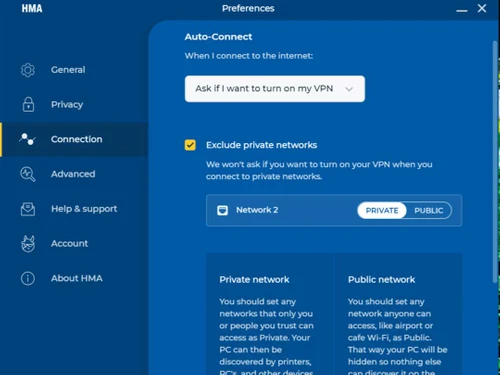This screenshot has width=500, height=375.
Task: Click the General gear icon
Action: point(28,70)
